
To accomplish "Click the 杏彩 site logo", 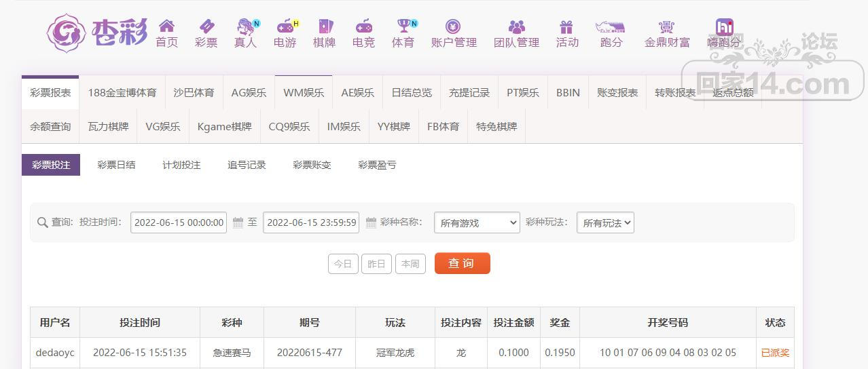I will (97, 32).
